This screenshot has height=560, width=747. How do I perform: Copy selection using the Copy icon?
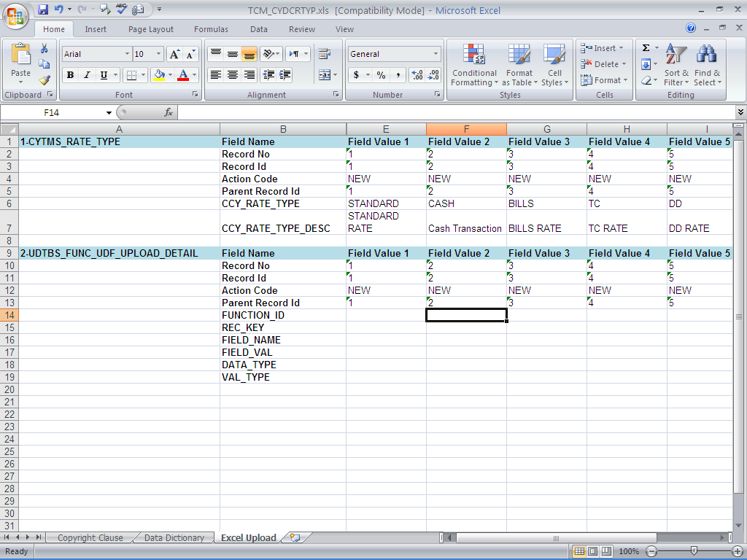(44, 64)
